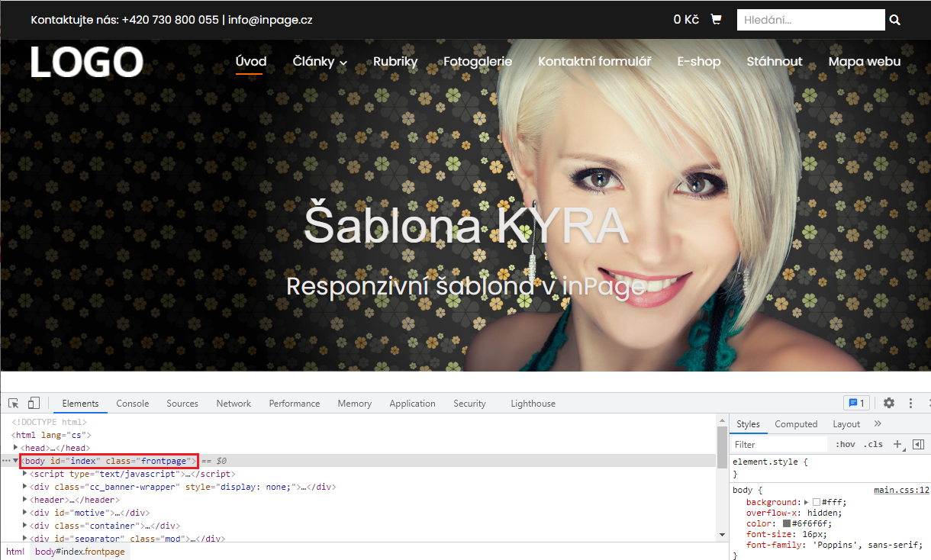Toggle the computed styles sidebar pane icon

coord(918,444)
